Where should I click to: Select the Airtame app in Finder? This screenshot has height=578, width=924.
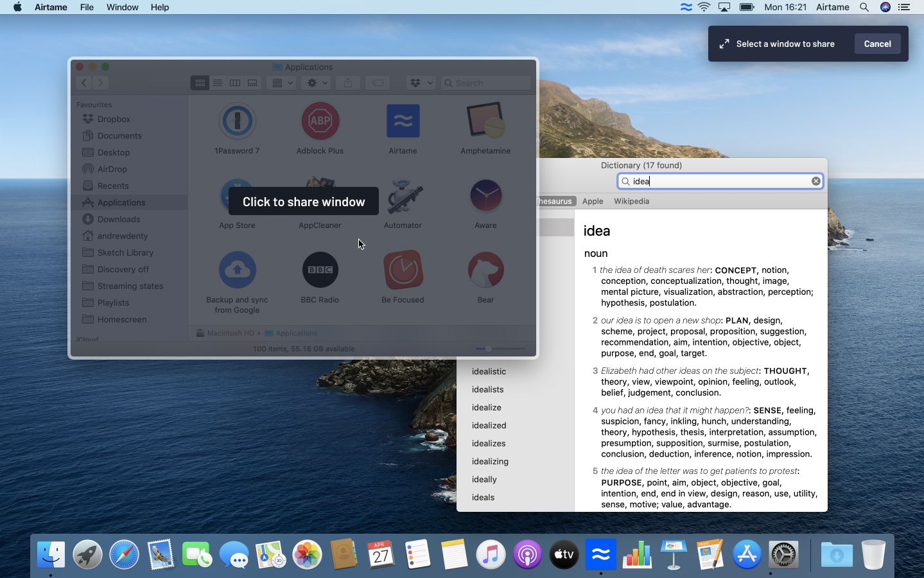pos(403,121)
